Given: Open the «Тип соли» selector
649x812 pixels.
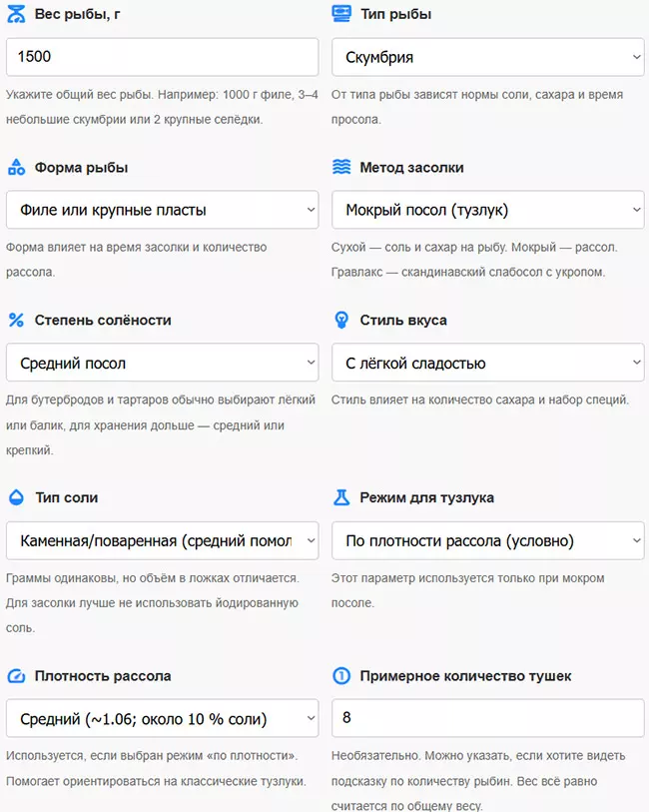Looking at the screenshot, I should tap(162, 540).
